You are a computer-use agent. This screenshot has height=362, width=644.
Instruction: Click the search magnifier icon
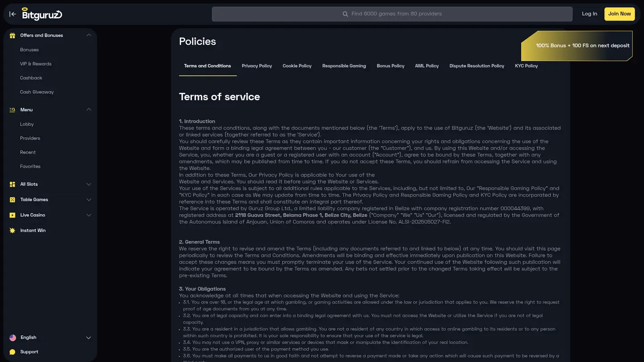[x=345, y=14]
